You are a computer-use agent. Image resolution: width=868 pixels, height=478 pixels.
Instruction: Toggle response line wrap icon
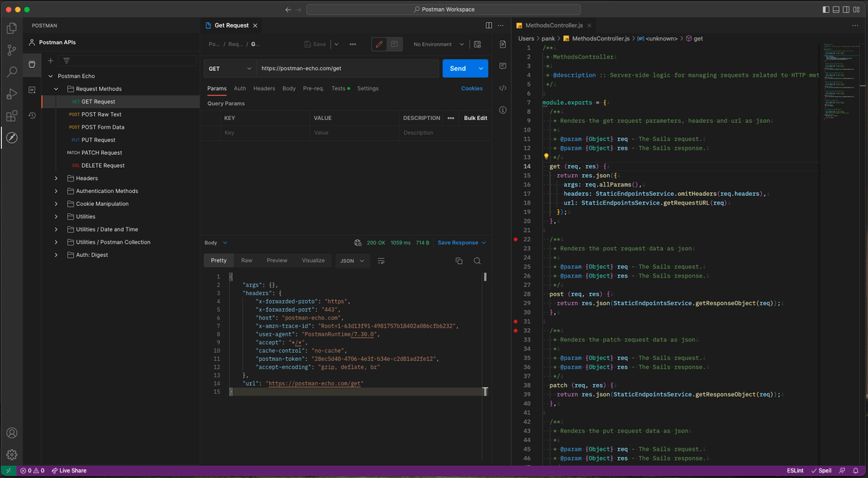pos(382,261)
